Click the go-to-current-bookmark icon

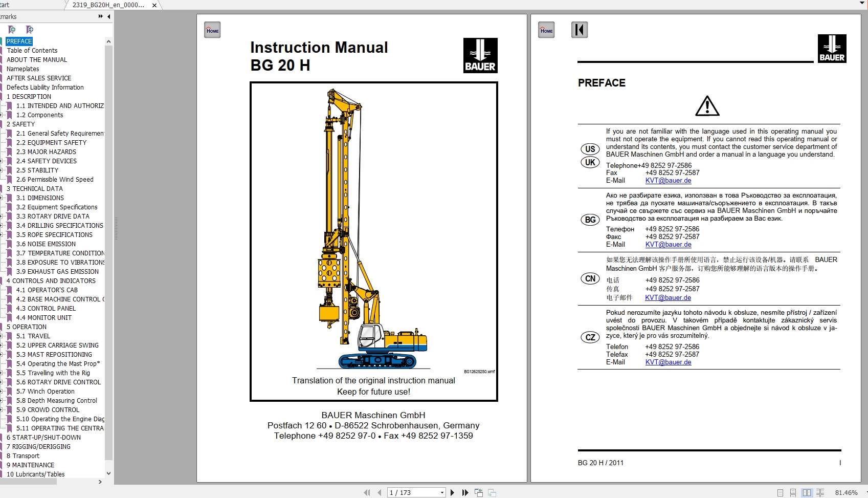pos(30,30)
